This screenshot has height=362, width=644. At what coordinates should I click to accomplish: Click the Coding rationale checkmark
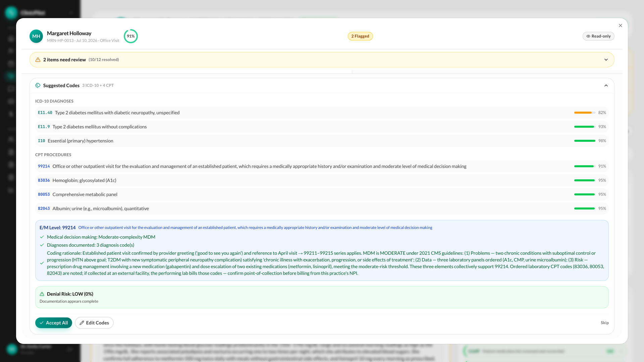(42, 263)
